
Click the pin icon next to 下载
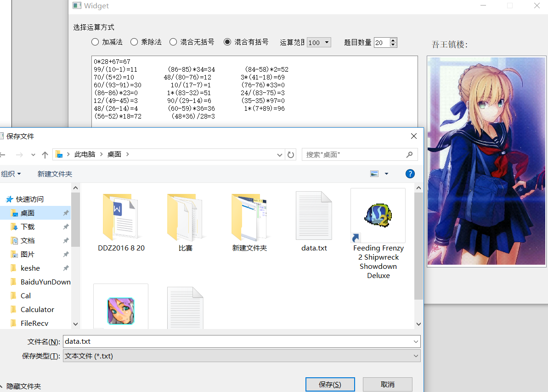click(x=66, y=227)
